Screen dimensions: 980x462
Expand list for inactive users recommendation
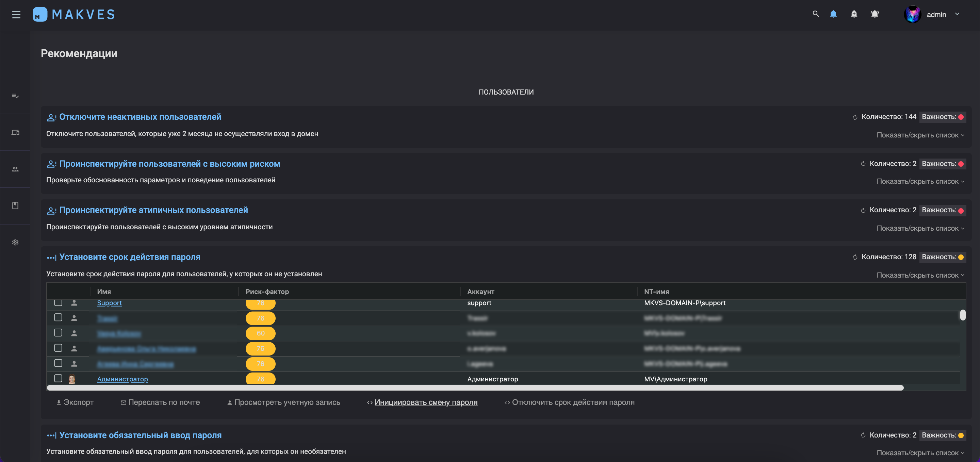920,135
